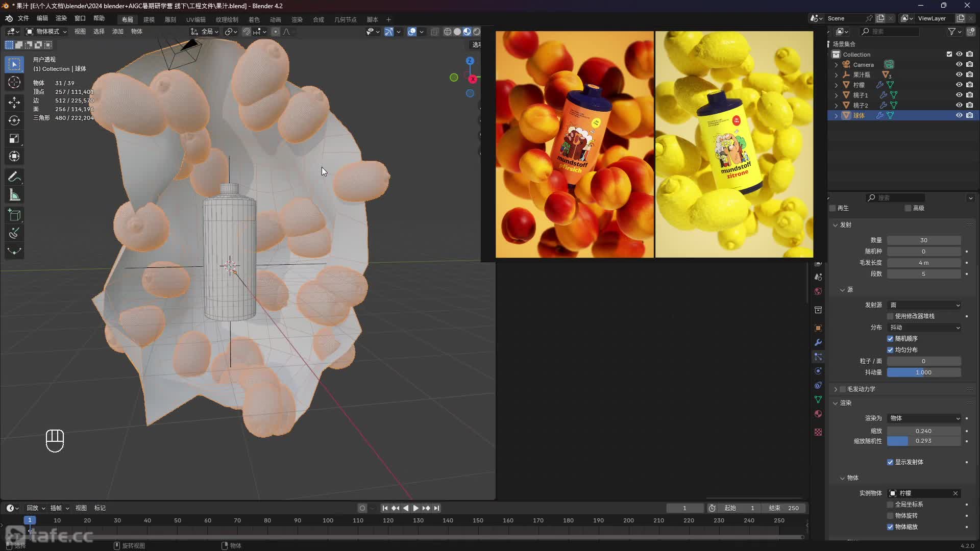Open the 文件 menu

pos(23,18)
